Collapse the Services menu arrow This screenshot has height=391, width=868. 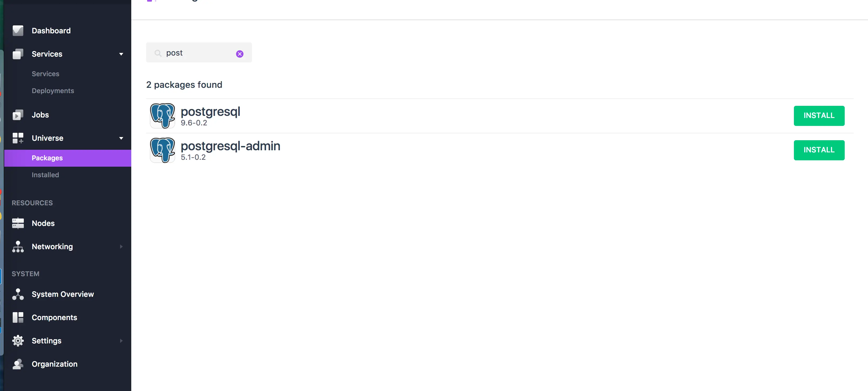[121, 54]
